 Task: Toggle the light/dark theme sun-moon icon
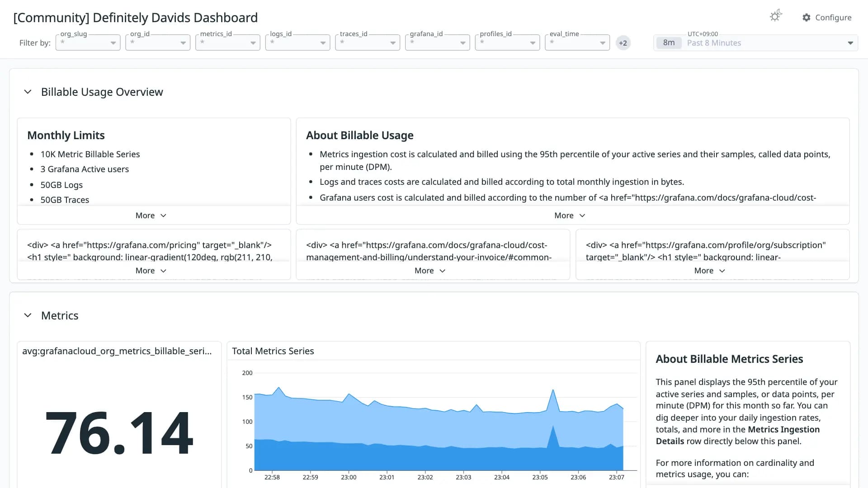(x=776, y=16)
